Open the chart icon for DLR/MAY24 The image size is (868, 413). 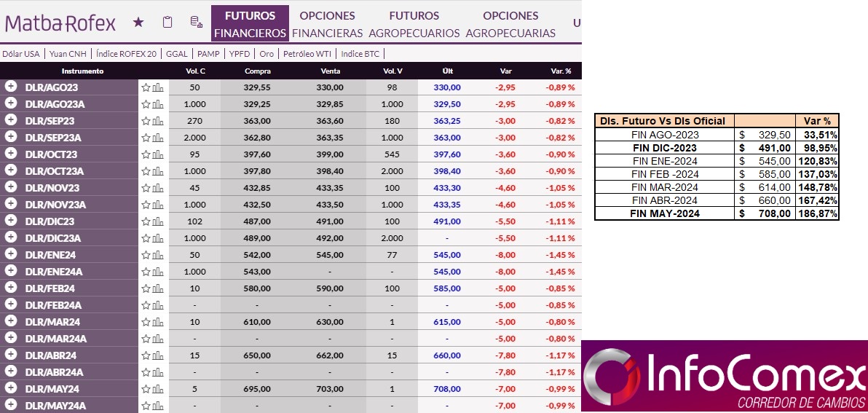[x=158, y=389]
